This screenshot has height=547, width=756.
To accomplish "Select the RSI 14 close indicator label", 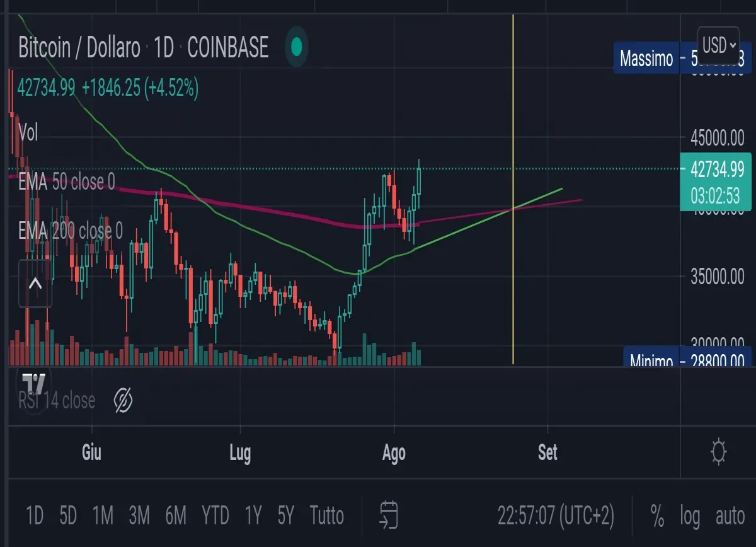I will tap(57, 400).
